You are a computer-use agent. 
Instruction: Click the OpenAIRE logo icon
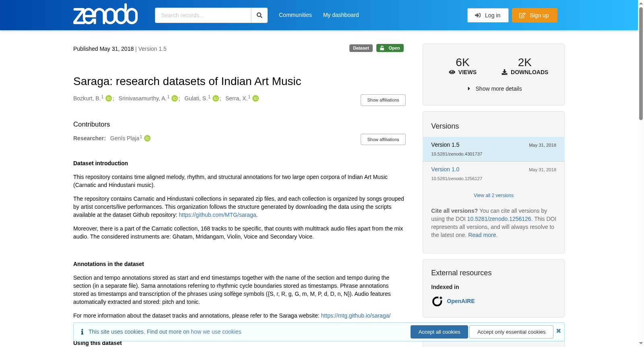point(437,301)
